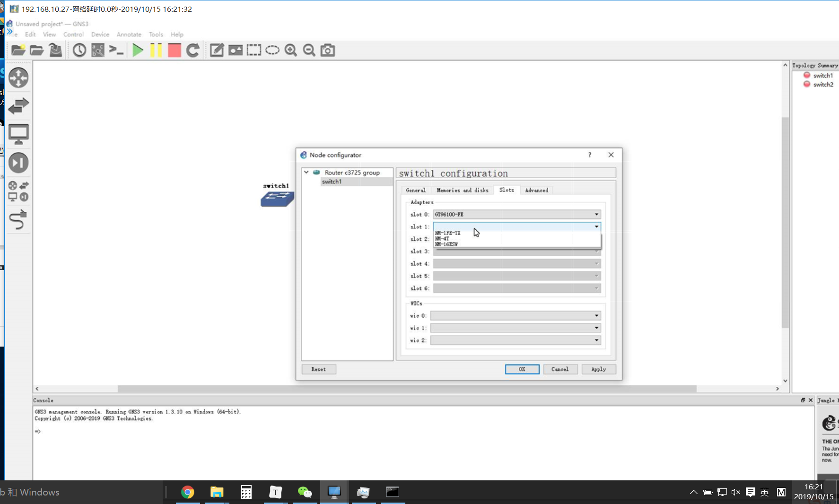Take a screenshot with camera icon
The height and width of the screenshot is (504, 839).
point(328,50)
